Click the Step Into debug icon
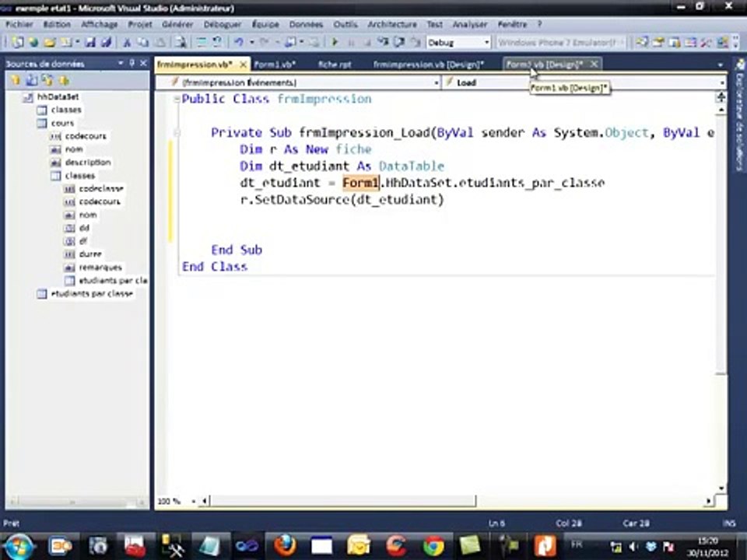 pyautogui.click(x=383, y=42)
